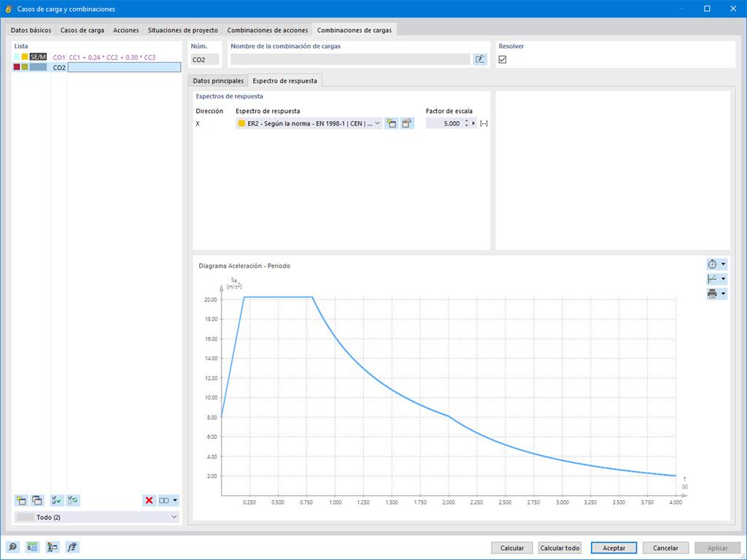This screenshot has width=747, height=560.
Task: Click the red color swatch of CO2
Action: (18, 67)
